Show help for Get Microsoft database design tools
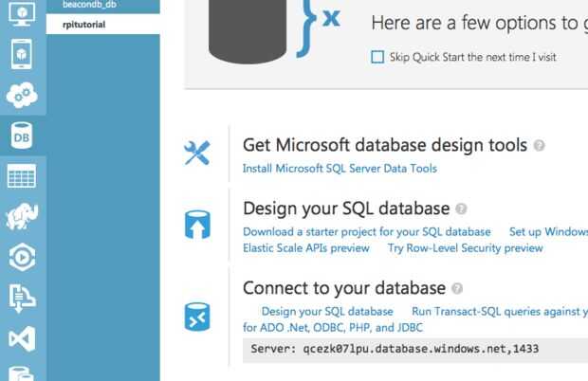 (540, 146)
